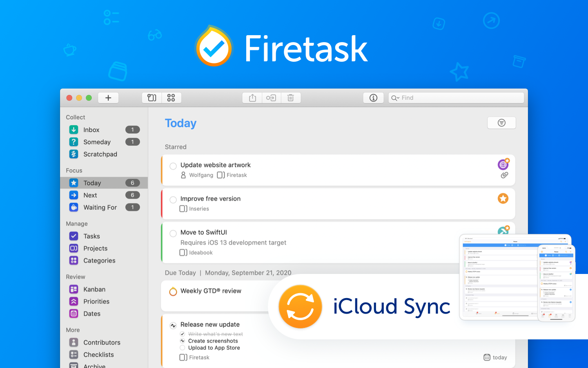Viewport: 588px width, 368px height.
Task: Open Tasks under Manage
Action: tap(104, 236)
